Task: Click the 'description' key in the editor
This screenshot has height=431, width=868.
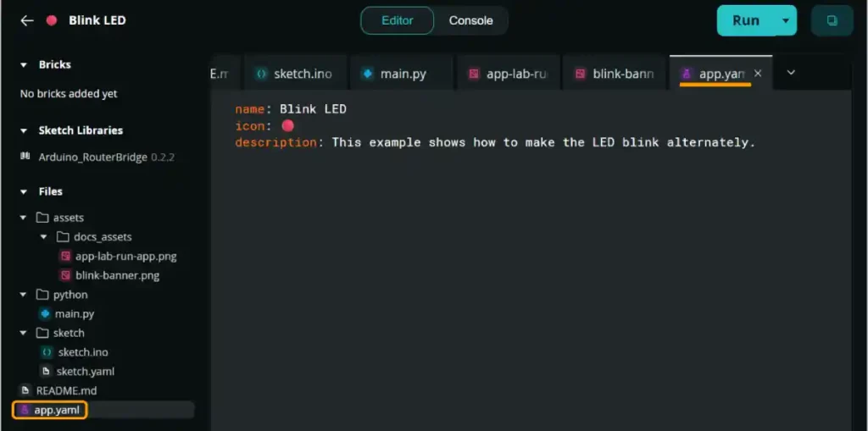Action: click(275, 142)
